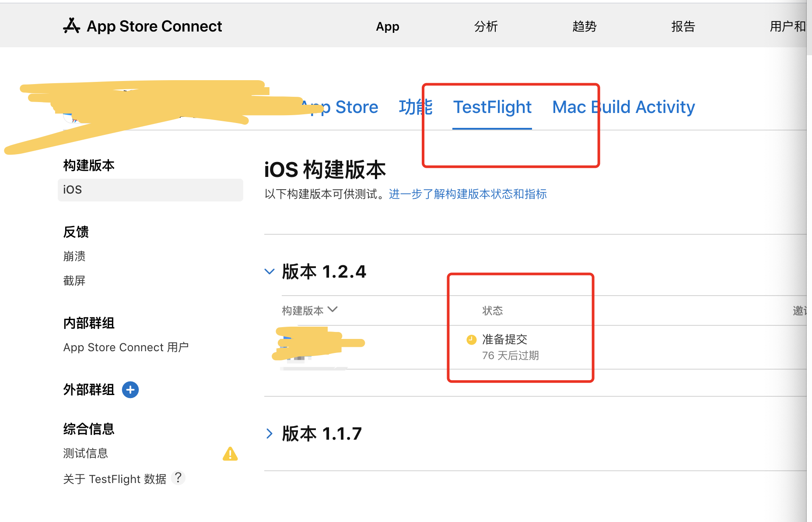The image size is (812, 522).
Task: Click the plus icon next to 外部群组
Action: coord(130,389)
